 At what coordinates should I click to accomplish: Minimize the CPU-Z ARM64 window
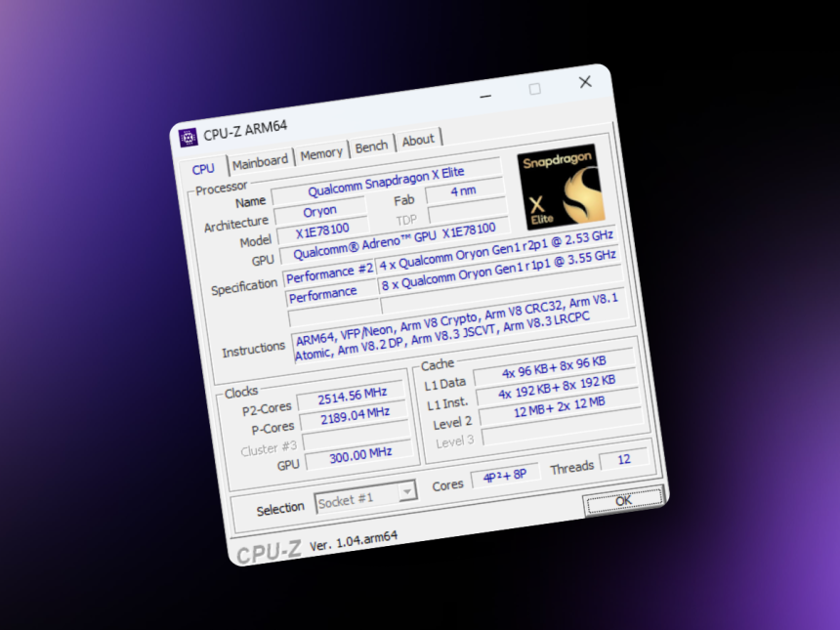coord(485,96)
